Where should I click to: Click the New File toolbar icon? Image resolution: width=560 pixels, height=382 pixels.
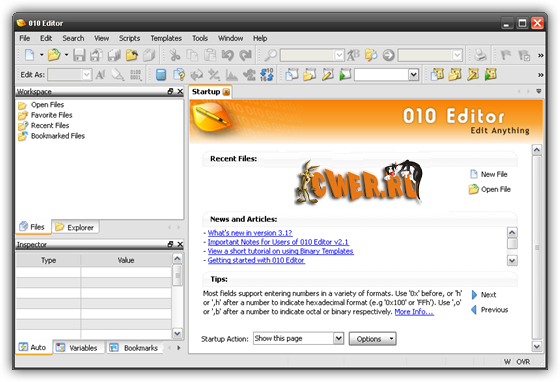(x=30, y=55)
